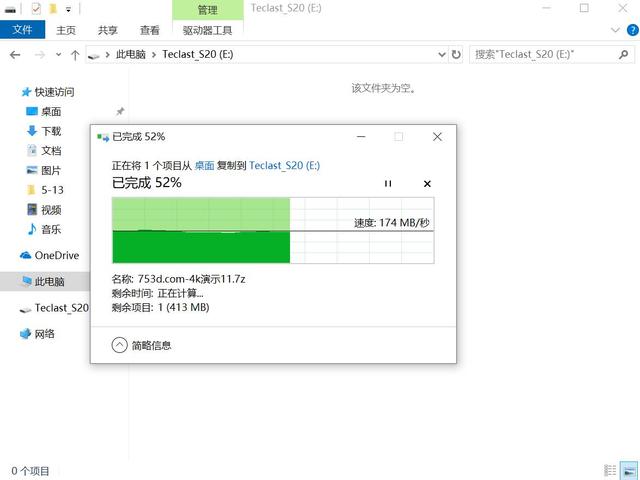Open 图片 in the sidebar
This screenshot has height=480, width=640.
click(51, 170)
